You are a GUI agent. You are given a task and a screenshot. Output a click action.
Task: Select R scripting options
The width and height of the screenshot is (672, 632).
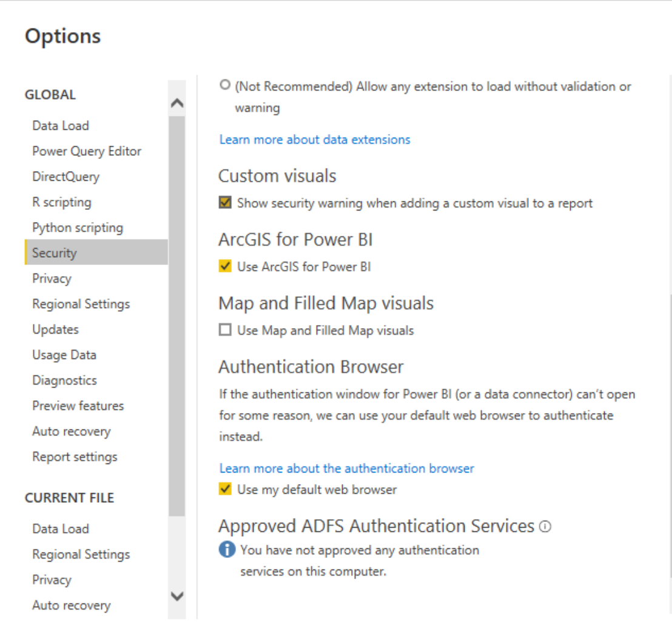coord(62,202)
